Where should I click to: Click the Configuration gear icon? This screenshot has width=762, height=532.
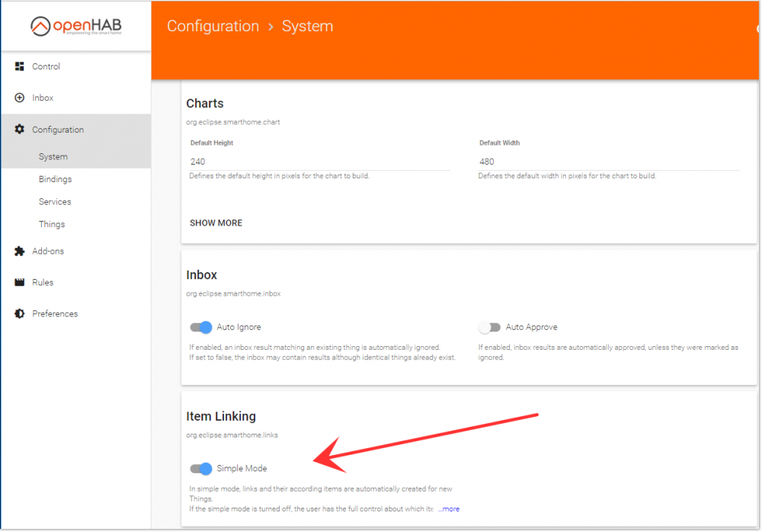click(20, 130)
